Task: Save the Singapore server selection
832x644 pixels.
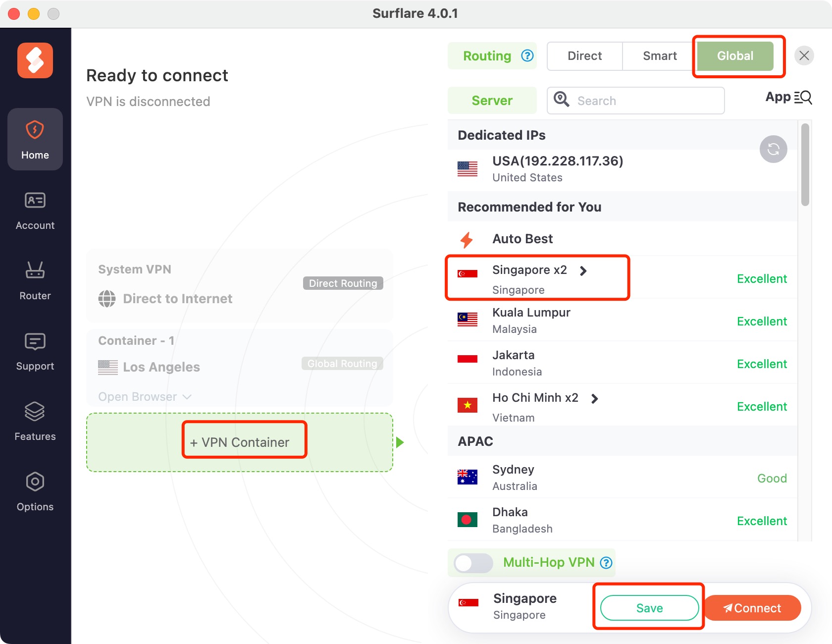Action: click(649, 608)
